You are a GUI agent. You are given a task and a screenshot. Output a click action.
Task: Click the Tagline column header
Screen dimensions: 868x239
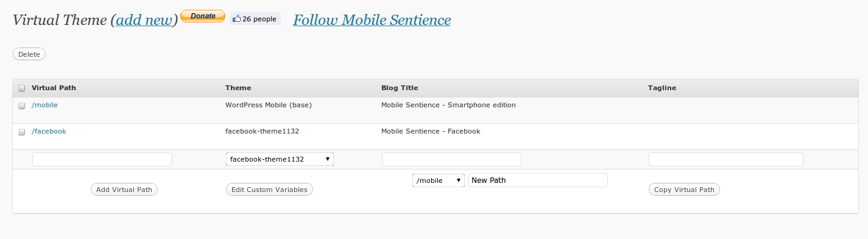662,88
